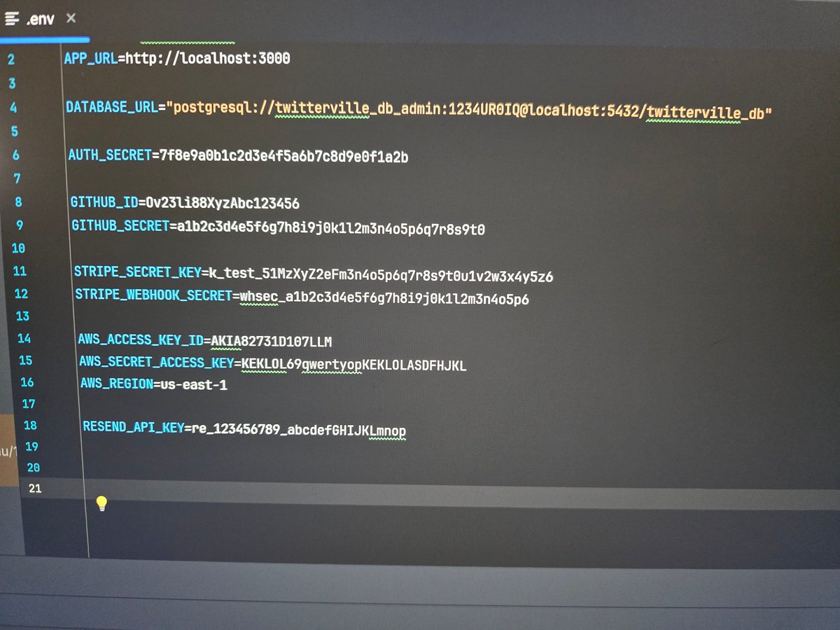Screen dimensions: 840x630
Task: Click the GITHUB_ID key
Action: click(x=104, y=203)
